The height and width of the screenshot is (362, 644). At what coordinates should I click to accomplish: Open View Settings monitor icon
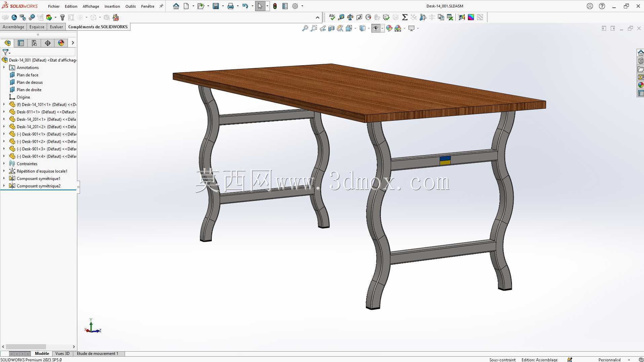(411, 28)
